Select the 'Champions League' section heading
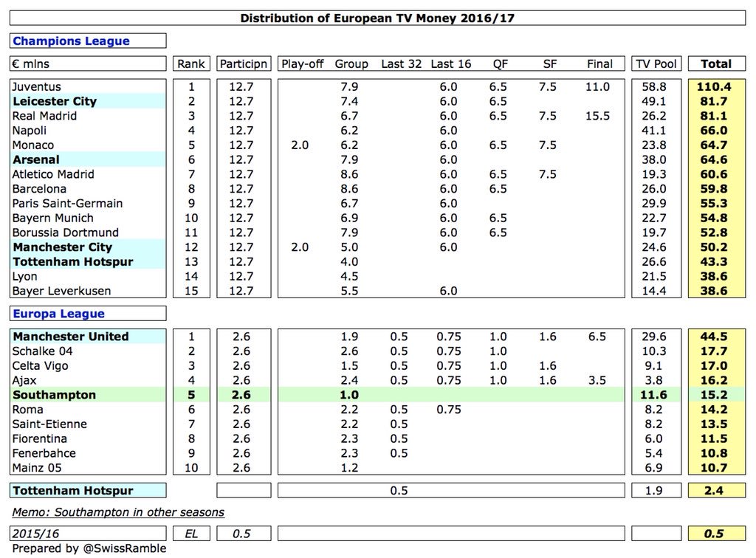Screen dimensions: 756x558 [71, 41]
